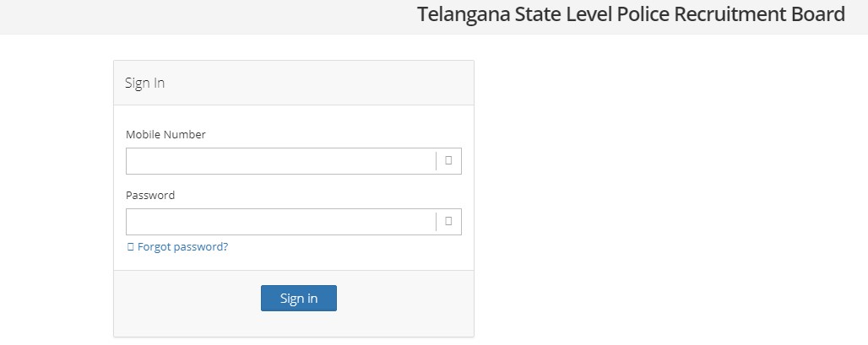Click the icon inside Mobile Number field

click(x=448, y=160)
